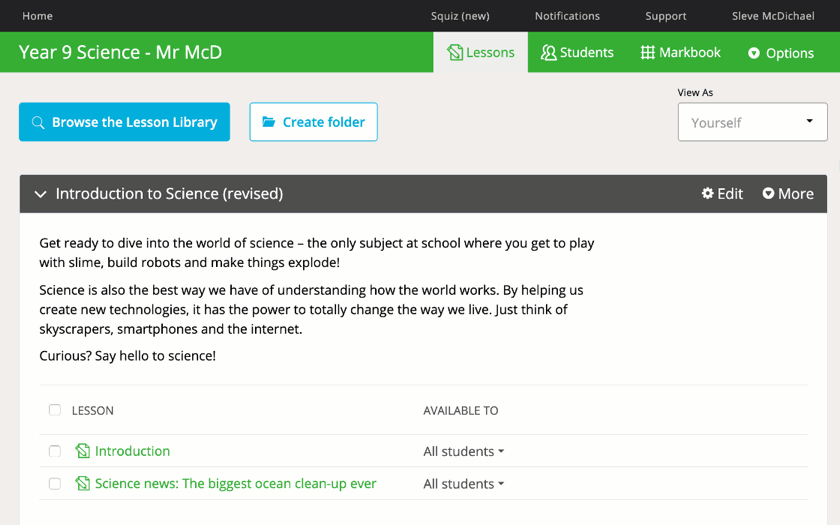The image size is (840, 525).
Task: Collapse the Introduction to Science folder chevron
Action: pyautogui.click(x=41, y=194)
